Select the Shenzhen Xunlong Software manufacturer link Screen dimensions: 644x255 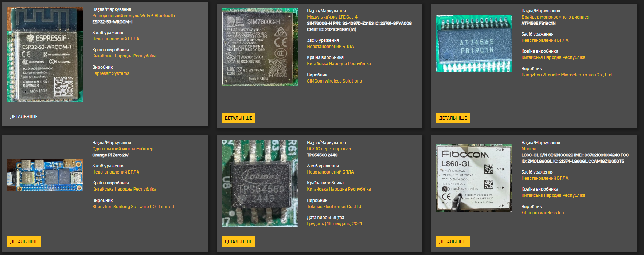coord(133,207)
